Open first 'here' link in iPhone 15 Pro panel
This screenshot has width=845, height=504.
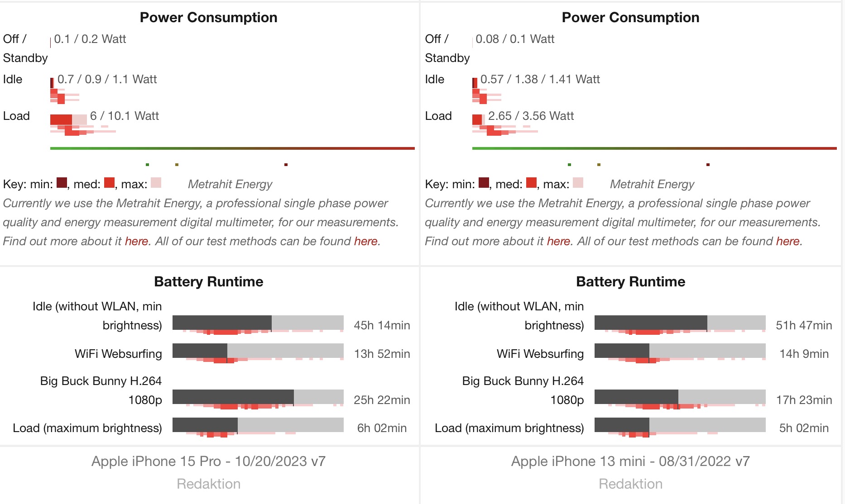[x=136, y=241]
